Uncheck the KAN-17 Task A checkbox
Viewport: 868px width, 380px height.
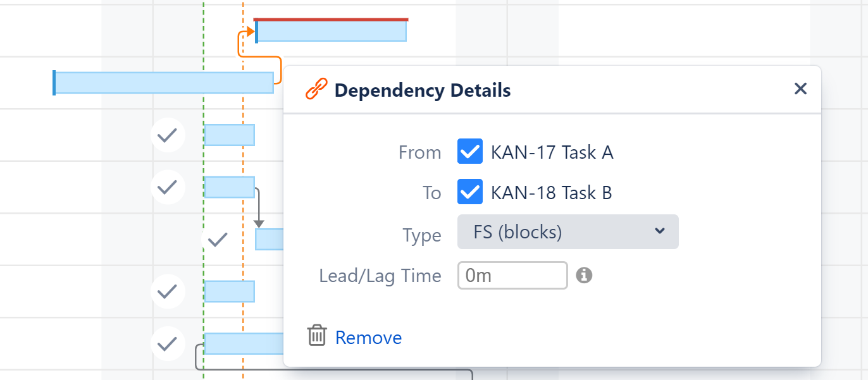coord(469,151)
